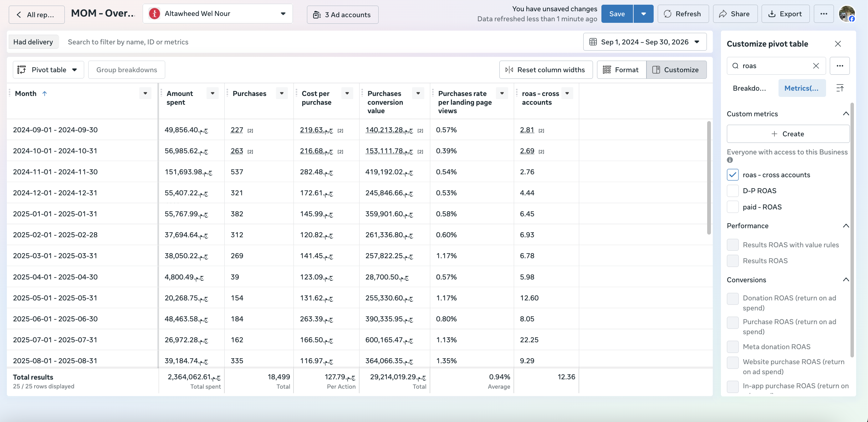This screenshot has height=422, width=868.
Task: Click the profile avatar picture
Action: [x=847, y=13]
